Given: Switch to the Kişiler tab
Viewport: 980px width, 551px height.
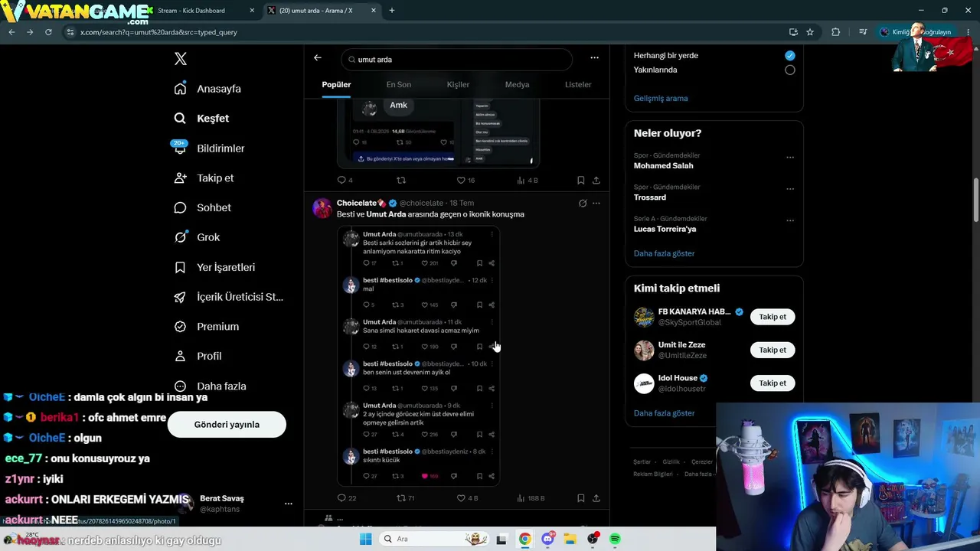Looking at the screenshot, I should pyautogui.click(x=458, y=84).
